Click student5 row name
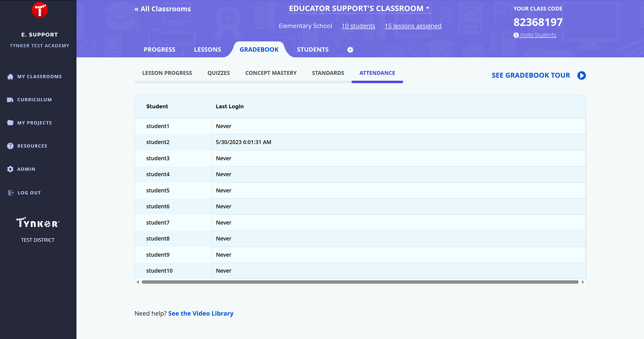This screenshot has width=644, height=339. pos(158,191)
